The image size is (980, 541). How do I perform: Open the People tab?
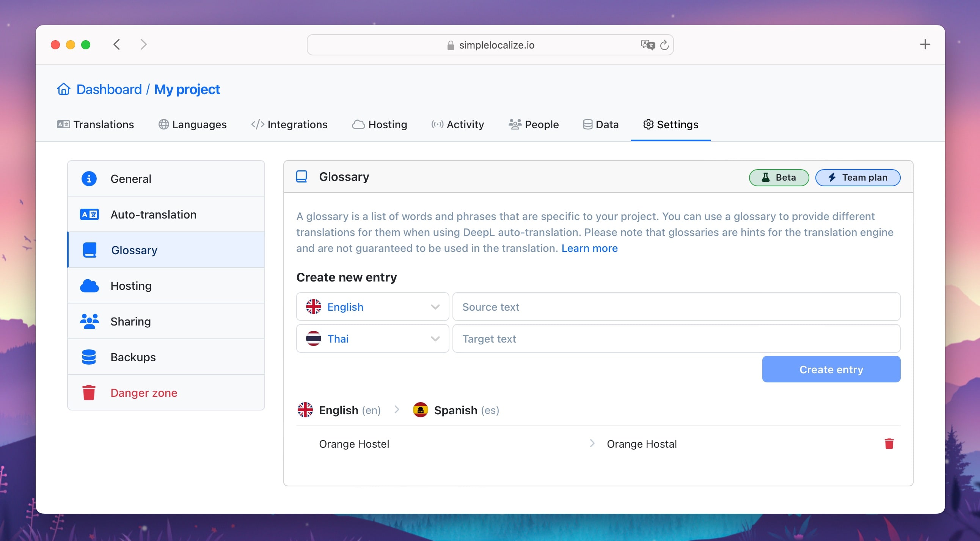coord(533,124)
